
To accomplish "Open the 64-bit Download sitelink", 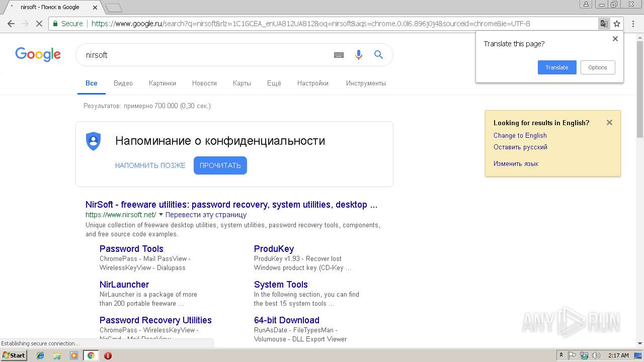I will point(287,320).
